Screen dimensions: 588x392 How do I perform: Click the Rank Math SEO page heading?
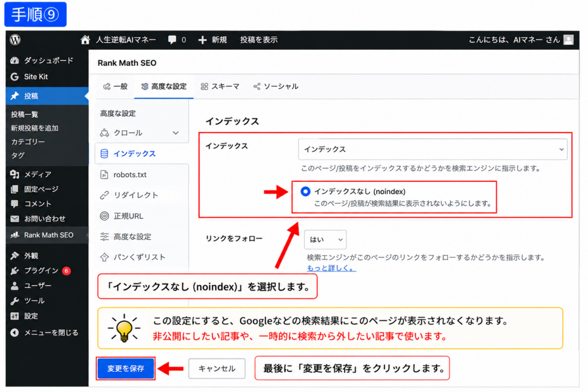tap(127, 63)
